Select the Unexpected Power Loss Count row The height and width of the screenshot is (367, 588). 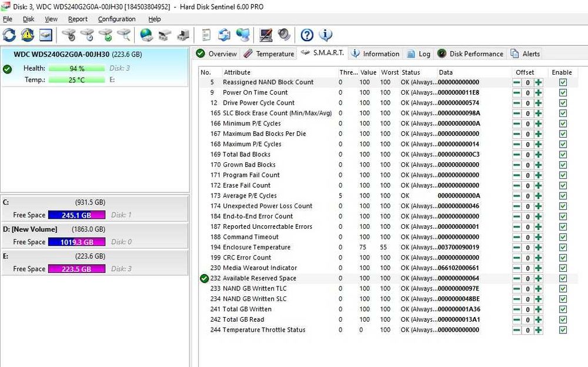pos(388,206)
